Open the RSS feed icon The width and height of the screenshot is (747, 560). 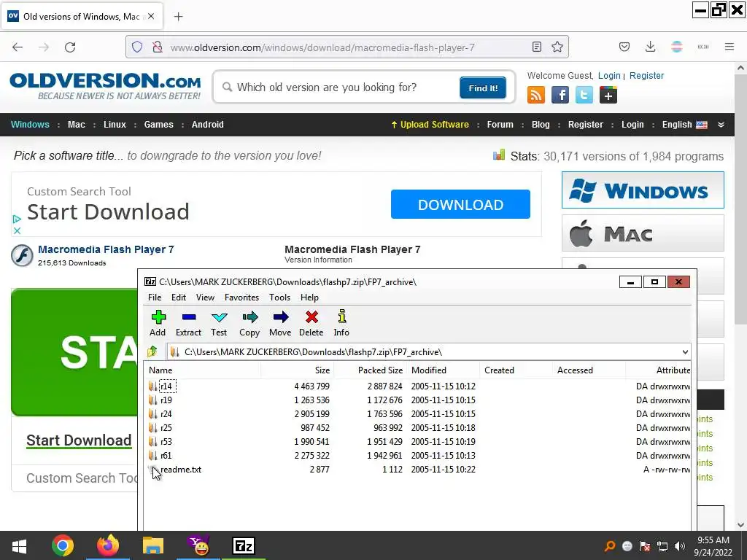(x=536, y=95)
